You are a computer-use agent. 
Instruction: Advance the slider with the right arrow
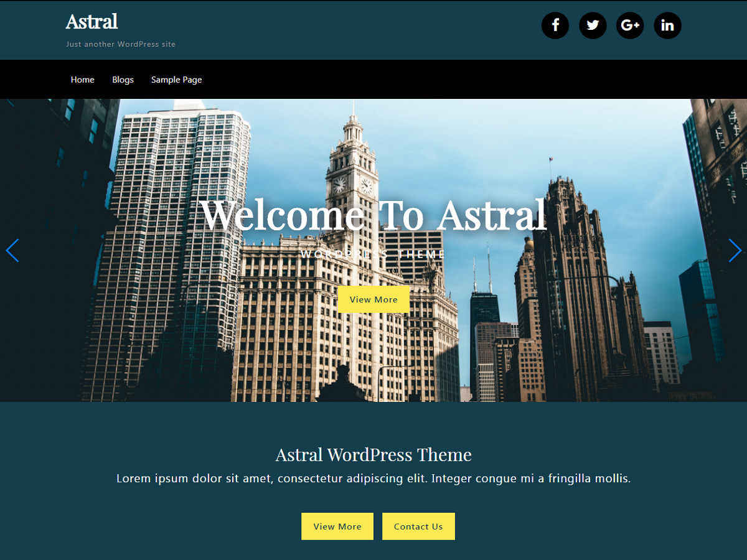coord(735,250)
